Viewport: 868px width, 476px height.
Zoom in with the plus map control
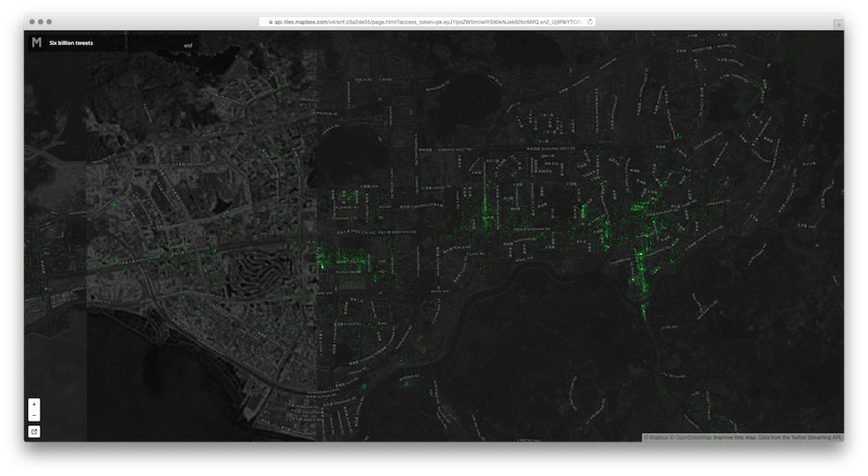click(34, 404)
